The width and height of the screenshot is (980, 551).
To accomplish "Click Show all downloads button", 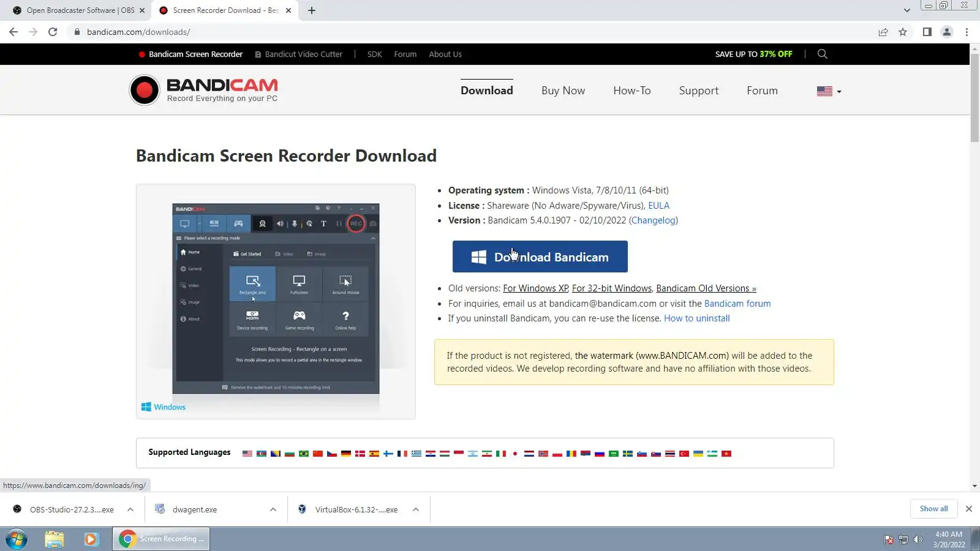I will tap(933, 509).
